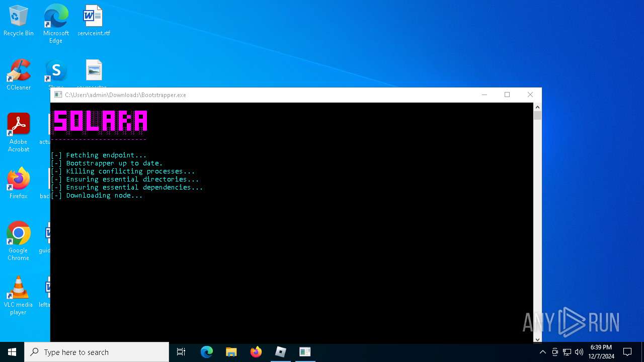Viewport: 644px width, 362px height.
Task: Open the volume tray icon
Action: (x=579, y=352)
